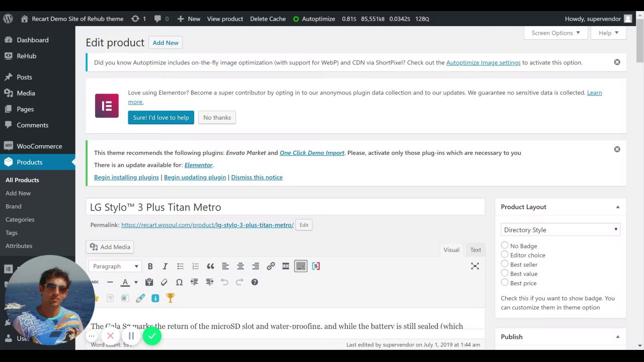Align text right in the editor

pos(256,266)
